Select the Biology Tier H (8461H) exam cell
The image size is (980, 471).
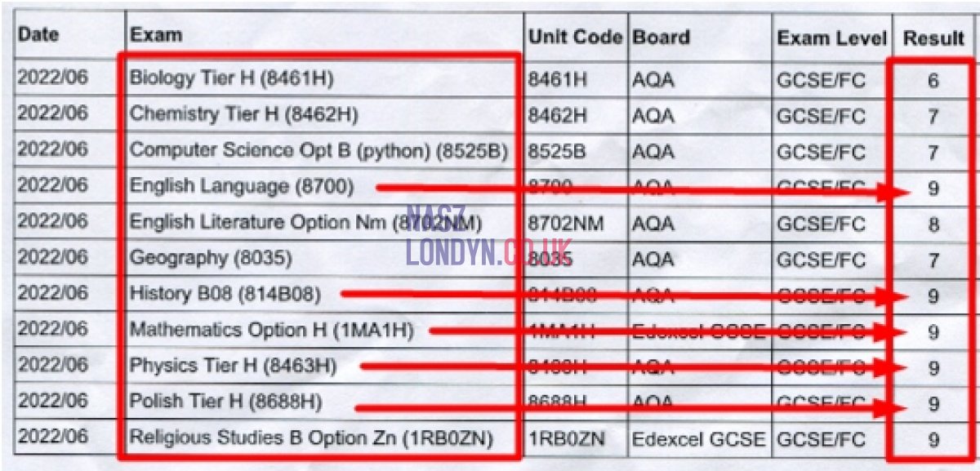click(232, 79)
